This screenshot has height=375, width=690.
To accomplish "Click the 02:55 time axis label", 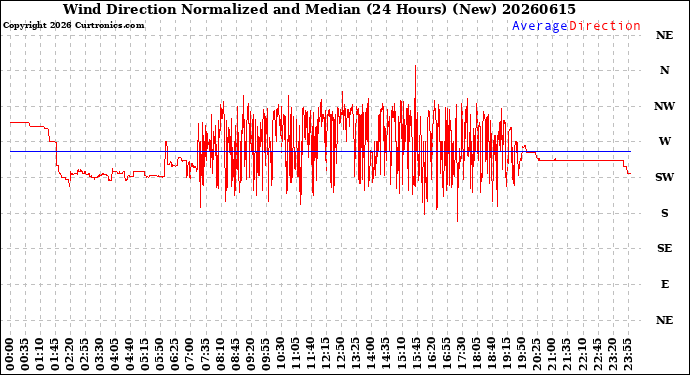I will [x=85, y=355].
